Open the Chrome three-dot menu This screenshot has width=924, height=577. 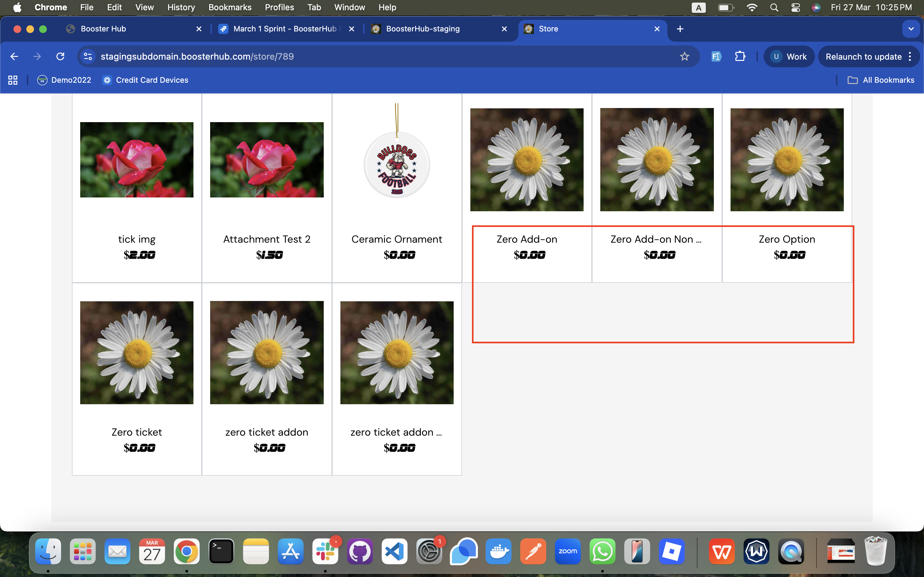911,56
